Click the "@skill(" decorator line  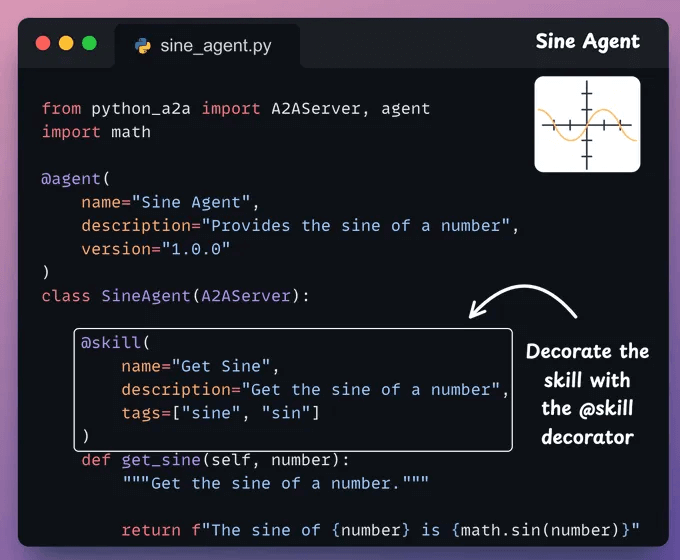pos(115,343)
